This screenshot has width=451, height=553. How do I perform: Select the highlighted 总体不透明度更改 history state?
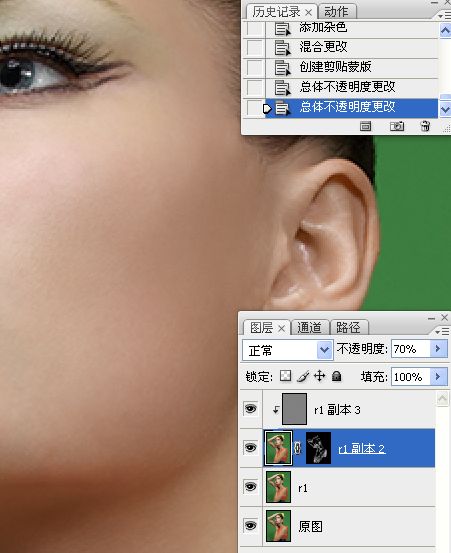click(x=351, y=108)
